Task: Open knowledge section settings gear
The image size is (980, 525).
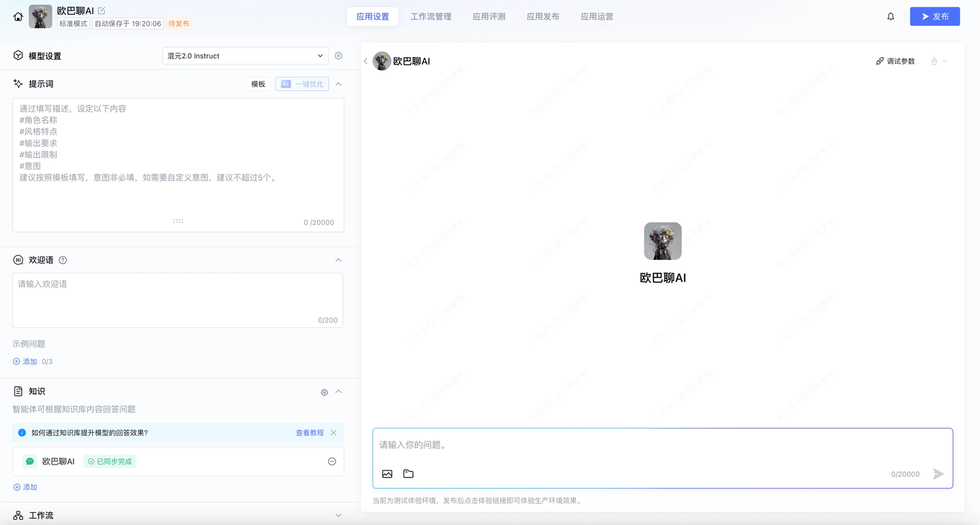Action: [x=324, y=392]
